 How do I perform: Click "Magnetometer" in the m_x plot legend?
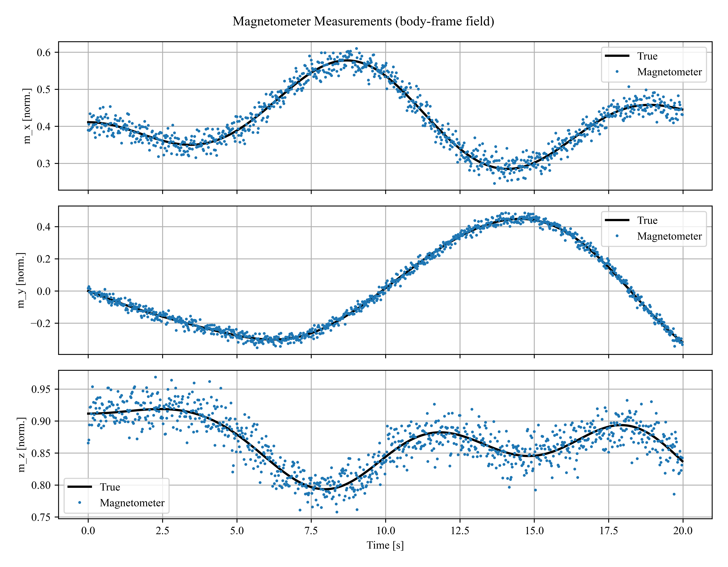point(669,72)
